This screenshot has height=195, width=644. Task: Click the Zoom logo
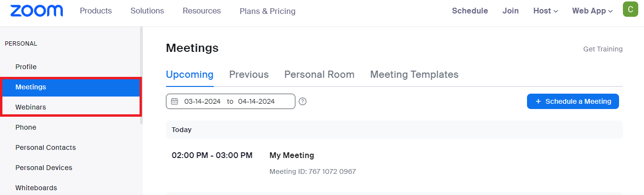tap(36, 11)
